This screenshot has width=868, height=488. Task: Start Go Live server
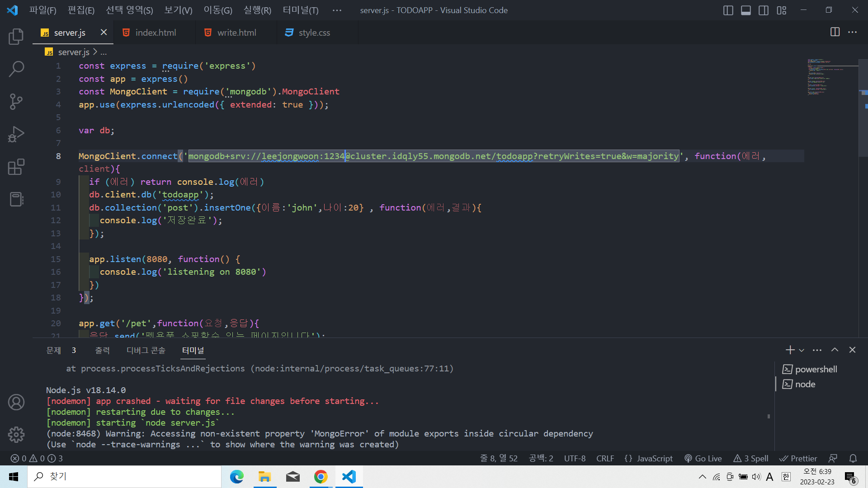703,458
